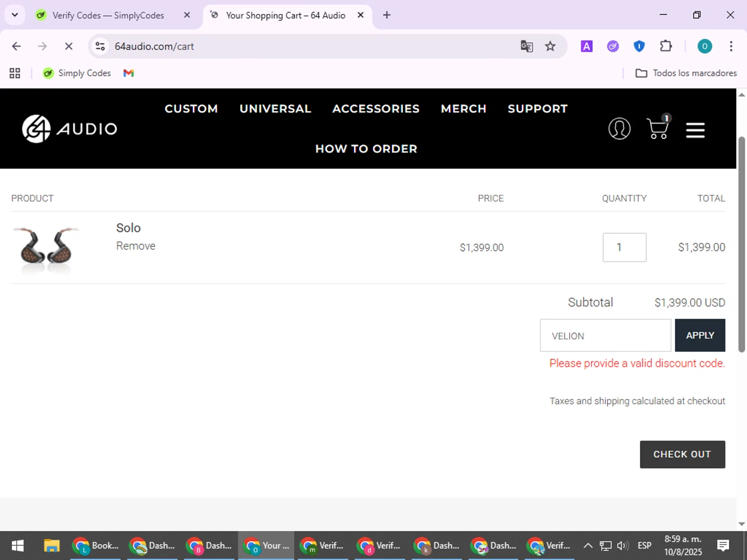Switch to Verify Codes — SimplyCodes tab

pyautogui.click(x=108, y=15)
